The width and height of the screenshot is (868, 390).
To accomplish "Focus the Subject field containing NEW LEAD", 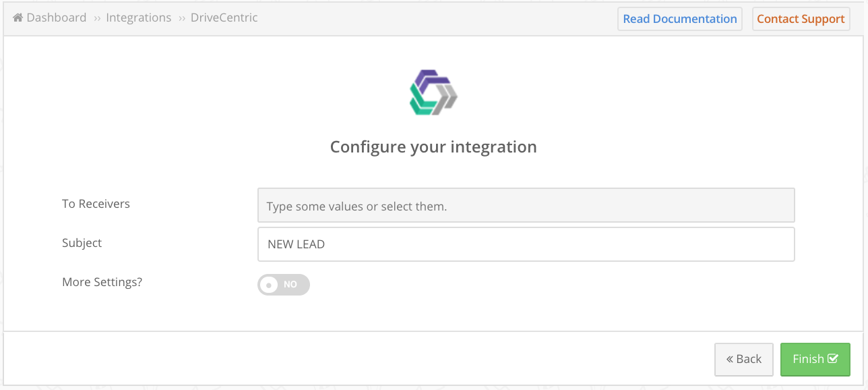I will tap(526, 244).
